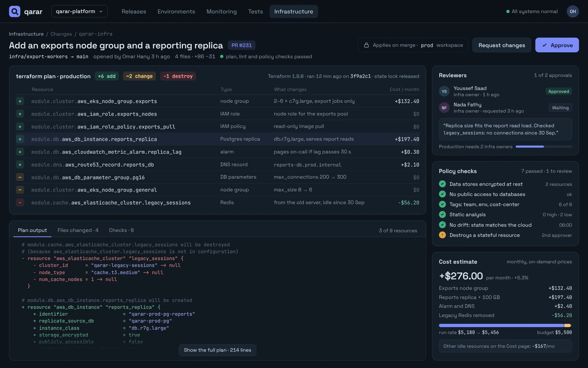Click the add icon for aws_iam_role_policy.exports_pull row

pos(20,127)
